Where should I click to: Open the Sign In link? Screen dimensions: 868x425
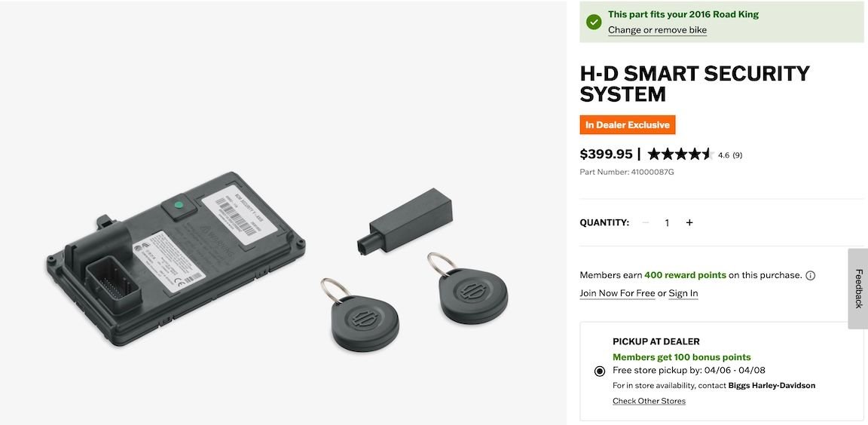683,293
